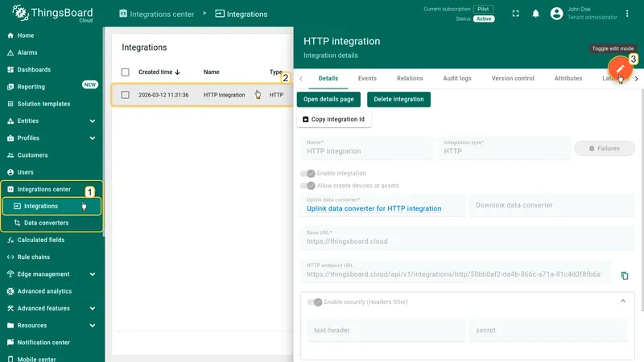
Task: Expand the Profiles menu chevron
Action: coord(93,138)
